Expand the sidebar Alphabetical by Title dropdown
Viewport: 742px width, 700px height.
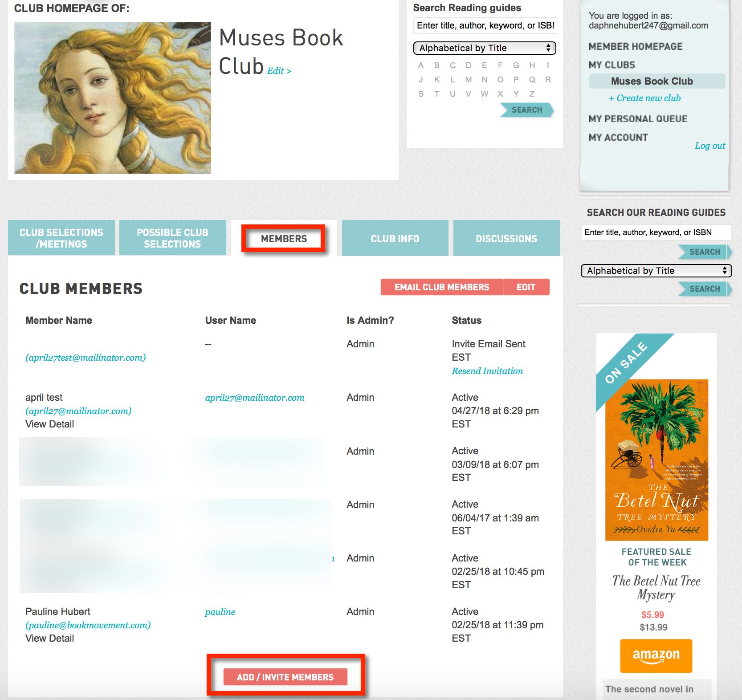pyautogui.click(x=656, y=271)
